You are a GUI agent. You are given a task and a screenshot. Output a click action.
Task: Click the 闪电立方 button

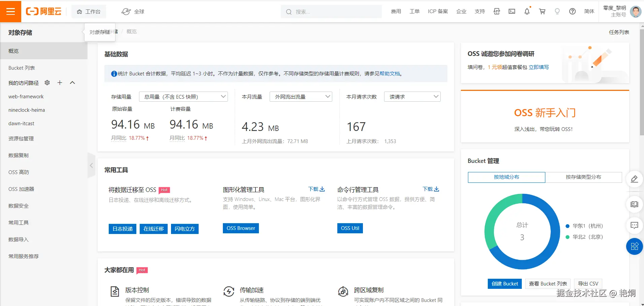(x=184, y=229)
